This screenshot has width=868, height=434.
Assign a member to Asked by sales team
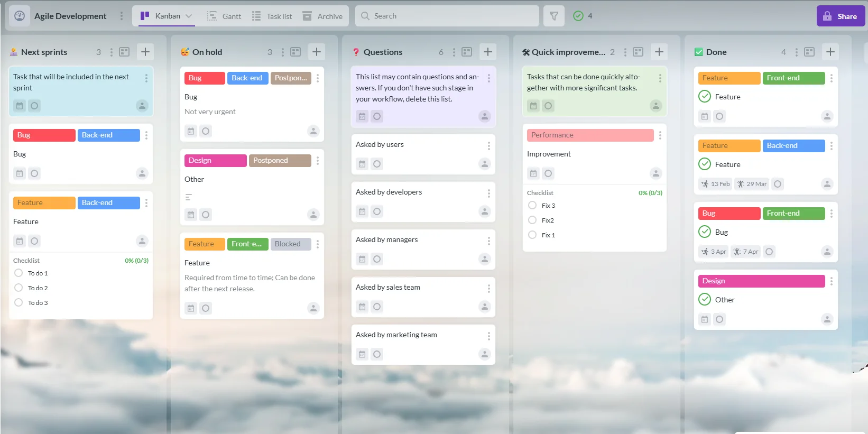click(485, 307)
